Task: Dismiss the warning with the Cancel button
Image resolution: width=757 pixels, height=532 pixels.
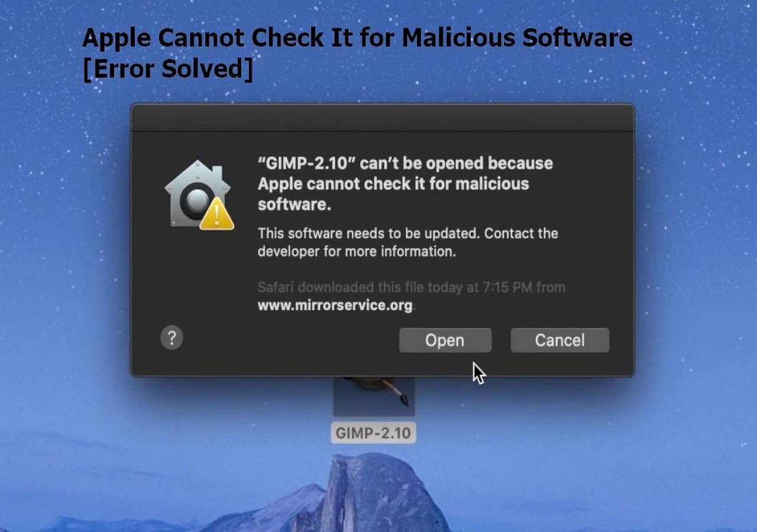Action: (x=559, y=340)
